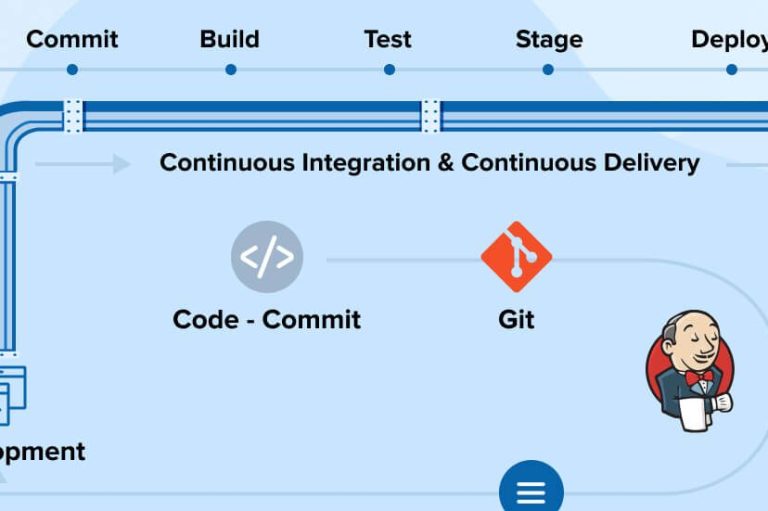Click the Continuous Integration & Continuous Delivery heading

(430, 163)
